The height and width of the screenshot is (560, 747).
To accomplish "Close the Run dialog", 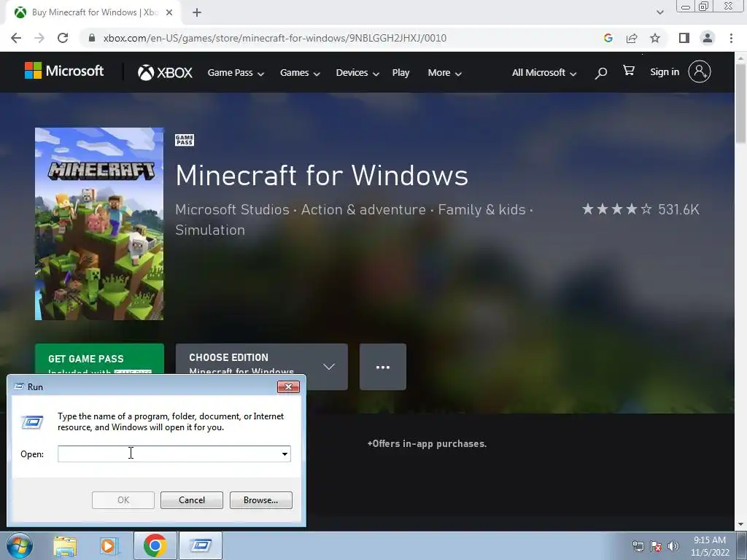I will 288,386.
